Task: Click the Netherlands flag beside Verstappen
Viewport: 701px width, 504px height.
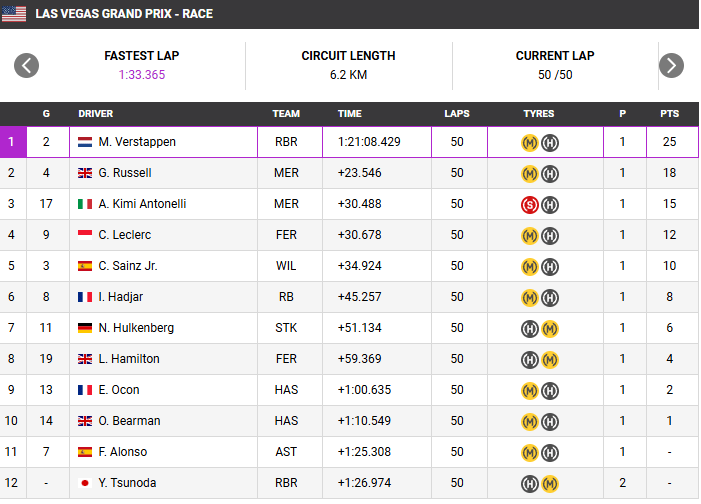Action: point(86,142)
